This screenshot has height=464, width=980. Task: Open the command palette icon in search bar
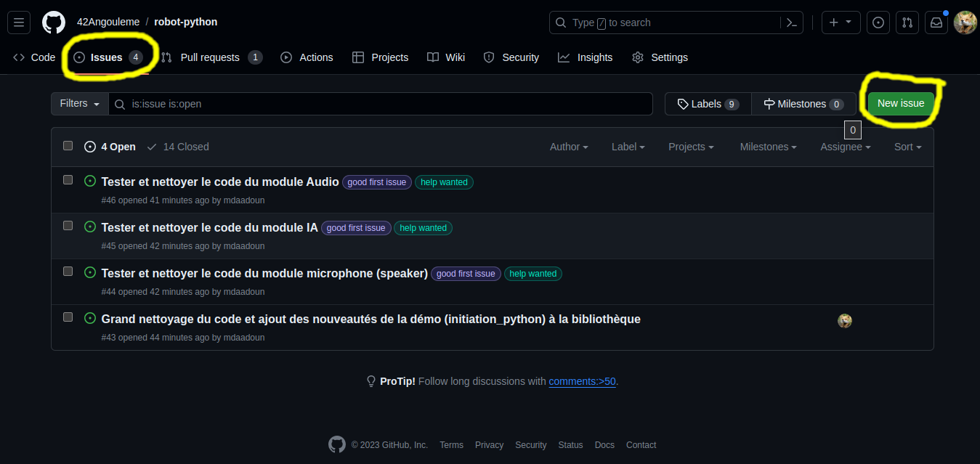click(793, 23)
